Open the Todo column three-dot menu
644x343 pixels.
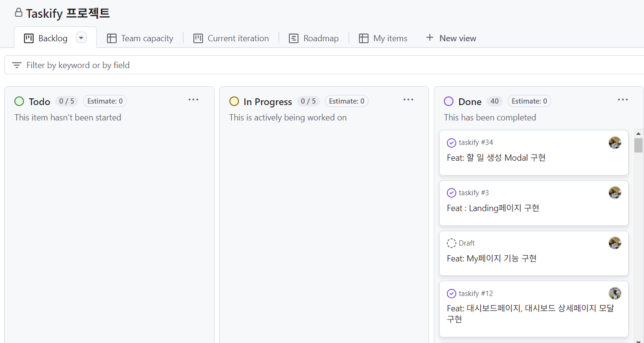point(193,100)
